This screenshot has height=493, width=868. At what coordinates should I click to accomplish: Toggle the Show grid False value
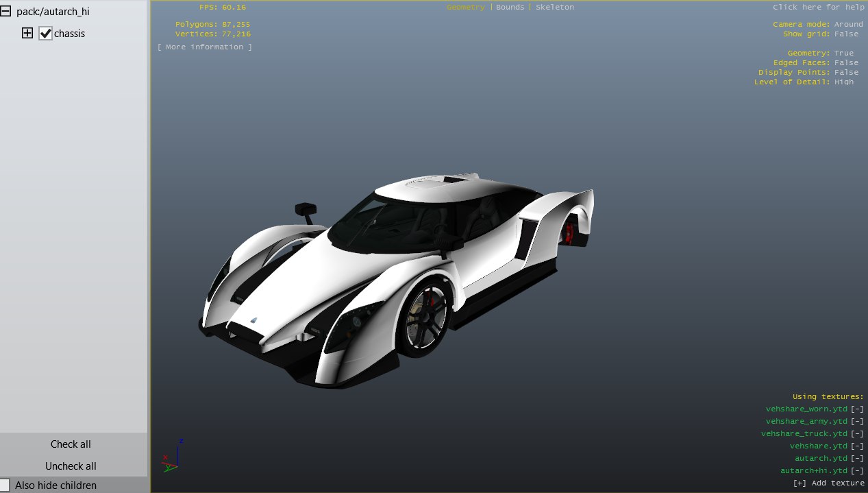click(x=846, y=34)
